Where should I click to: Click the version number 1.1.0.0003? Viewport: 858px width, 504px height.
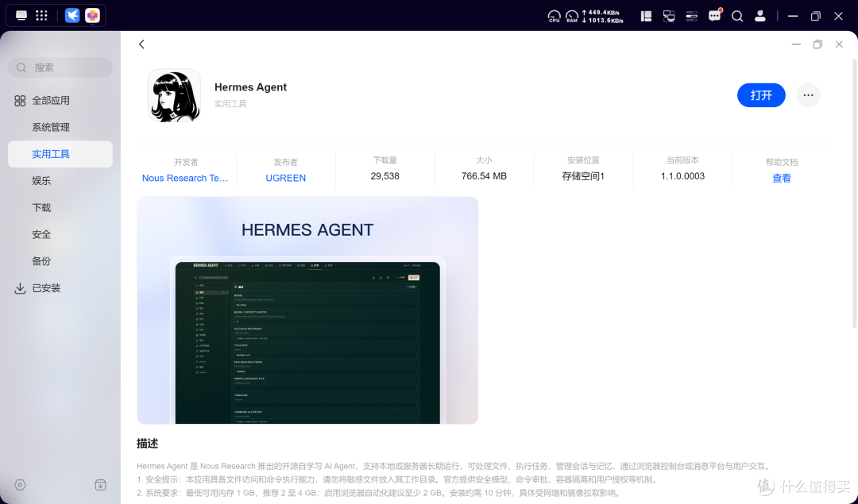point(682,176)
